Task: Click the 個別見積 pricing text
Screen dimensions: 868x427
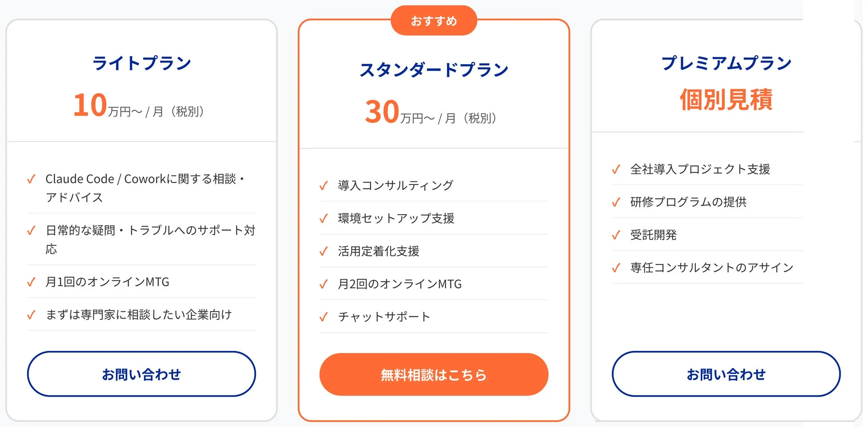Action: tap(726, 100)
